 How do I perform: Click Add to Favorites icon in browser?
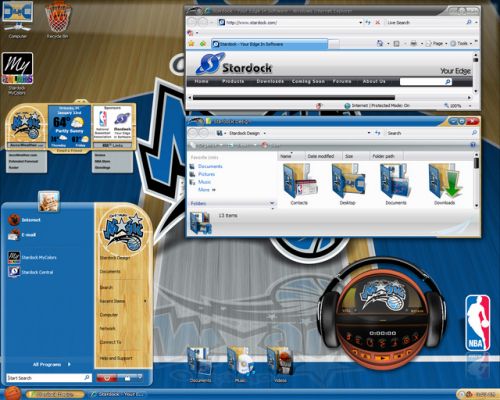202,44
